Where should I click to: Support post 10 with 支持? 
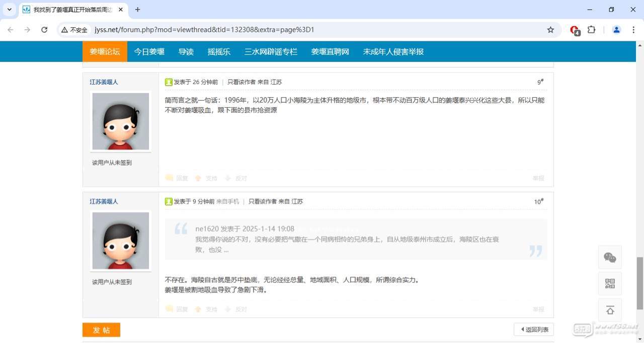point(207,309)
